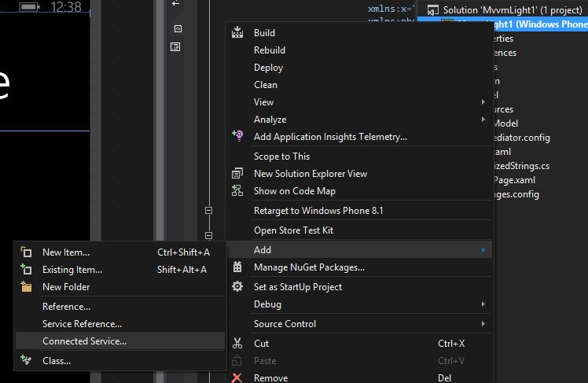The image size is (588, 383).
Task: Click the phone clock reading 12:38
Action: tap(65, 7)
